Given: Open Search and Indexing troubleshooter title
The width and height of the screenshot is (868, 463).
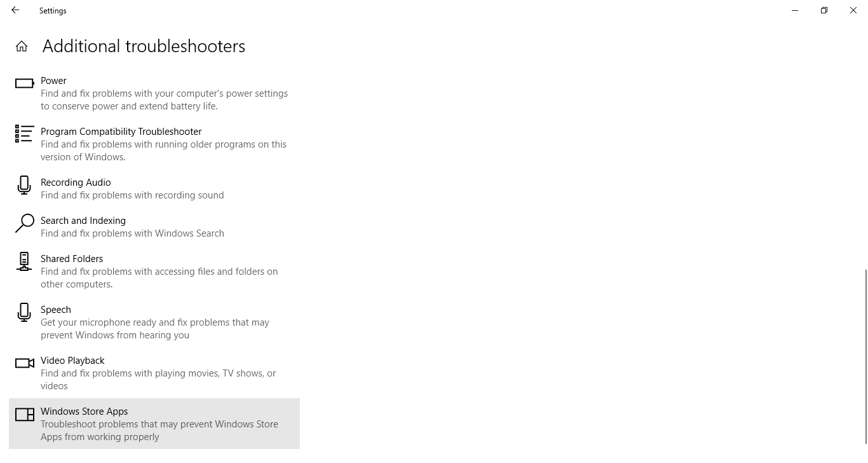Looking at the screenshot, I should pyautogui.click(x=83, y=221).
